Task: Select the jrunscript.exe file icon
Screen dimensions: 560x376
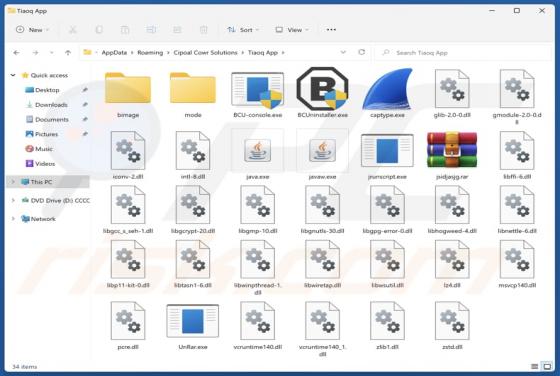Action: coord(387,150)
